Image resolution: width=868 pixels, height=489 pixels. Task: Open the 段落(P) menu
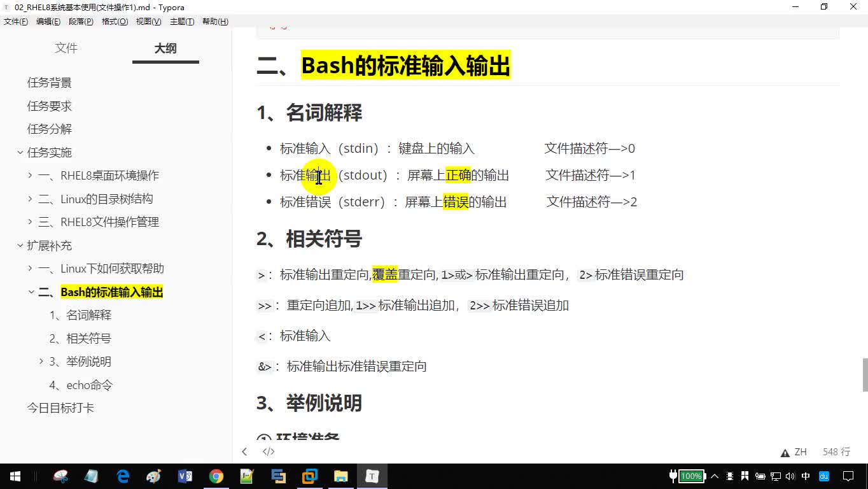tap(81, 22)
